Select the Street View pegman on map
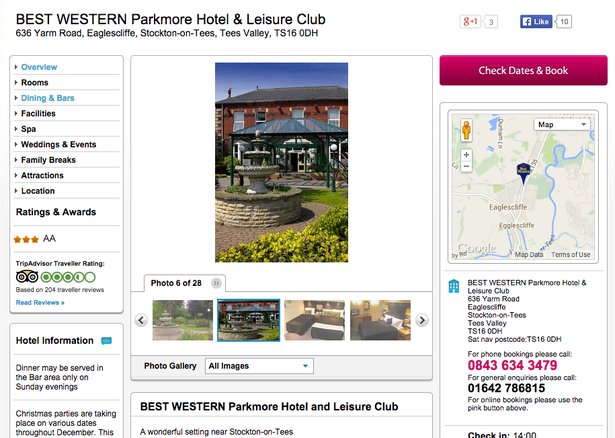 pyautogui.click(x=466, y=130)
